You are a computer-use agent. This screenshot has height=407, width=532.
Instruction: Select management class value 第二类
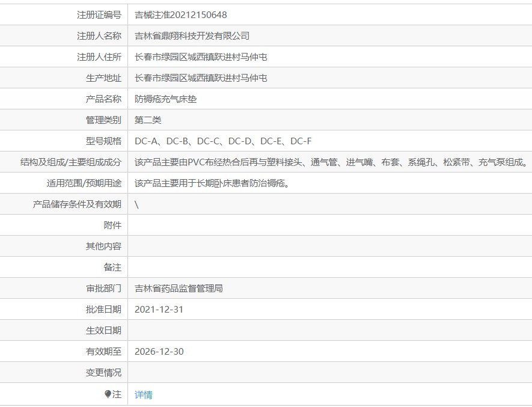coord(148,120)
